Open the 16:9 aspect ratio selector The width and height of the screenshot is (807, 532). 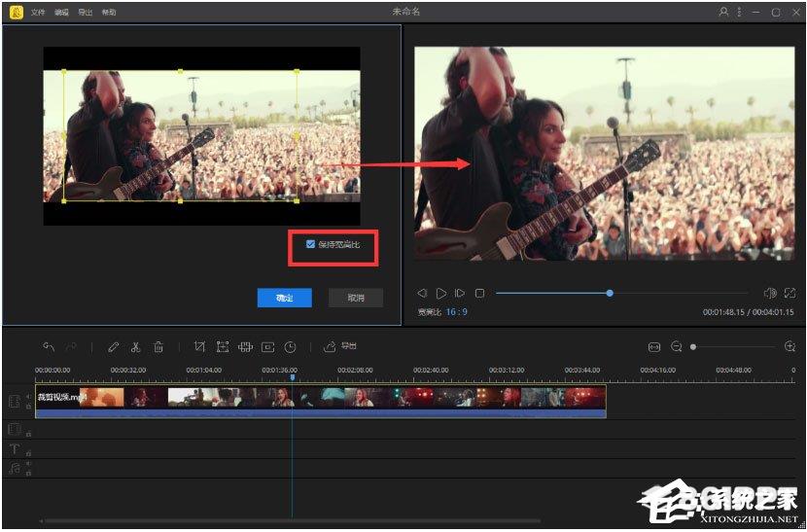pos(457,312)
